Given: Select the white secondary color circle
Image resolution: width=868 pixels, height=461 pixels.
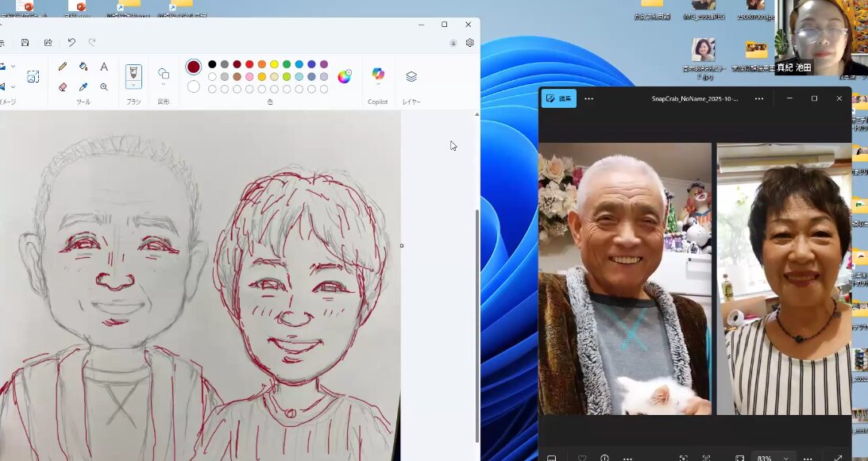Looking at the screenshot, I should tap(194, 86).
